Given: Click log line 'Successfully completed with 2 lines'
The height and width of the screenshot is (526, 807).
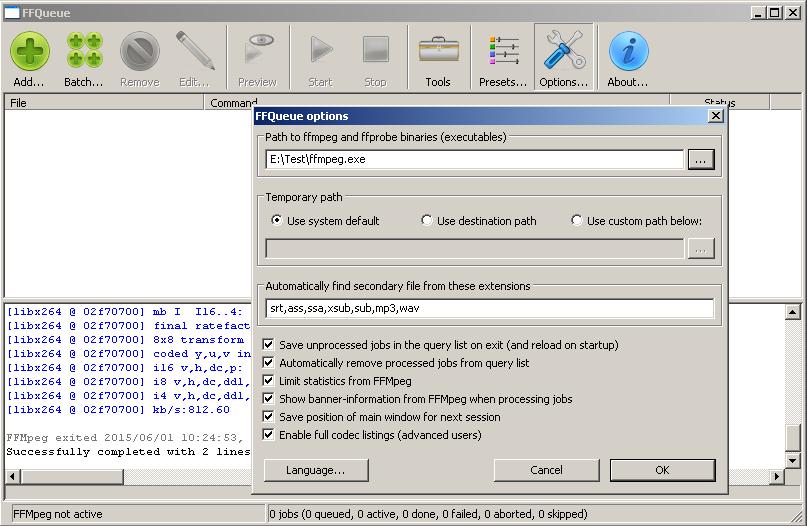Looking at the screenshot, I should [128, 451].
